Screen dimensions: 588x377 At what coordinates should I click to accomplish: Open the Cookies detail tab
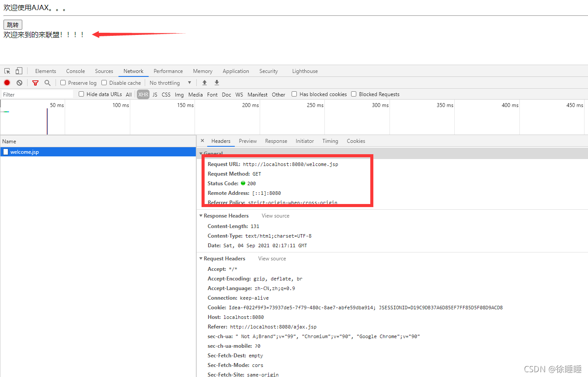(356, 141)
